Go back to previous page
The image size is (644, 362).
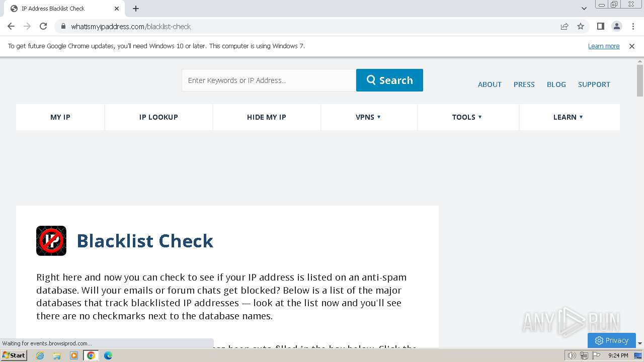tap(11, 26)
